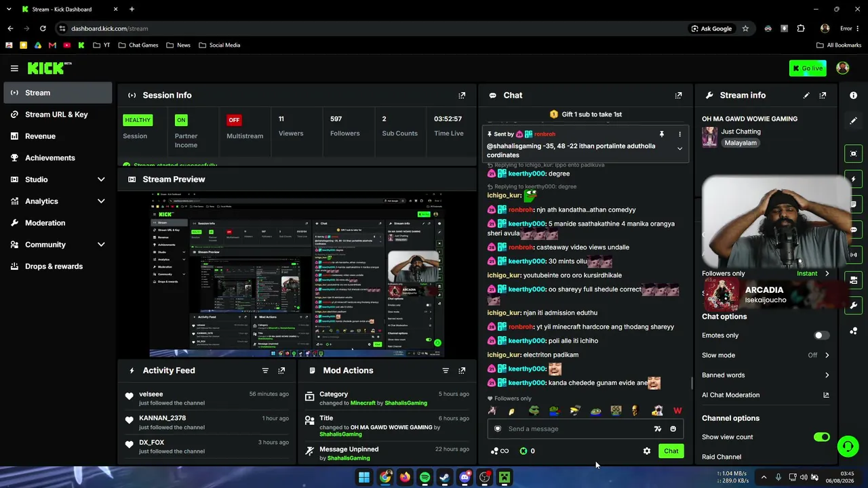The image size is (868, 488).
Task: Open the green support headset bubble
Action: (848, 446)
